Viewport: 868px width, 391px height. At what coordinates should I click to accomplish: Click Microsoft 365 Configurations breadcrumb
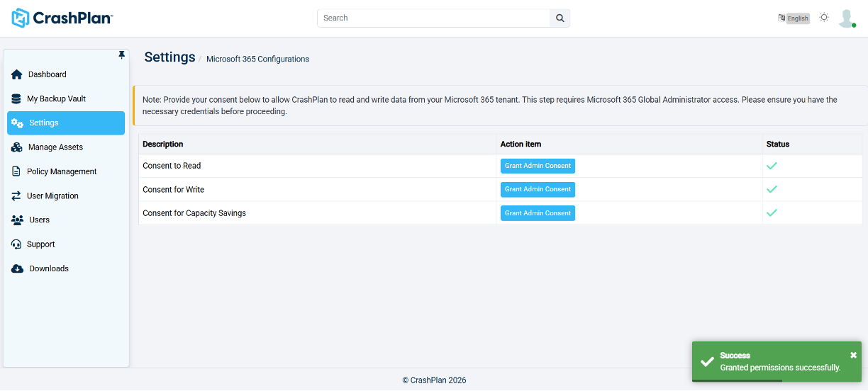257,59
